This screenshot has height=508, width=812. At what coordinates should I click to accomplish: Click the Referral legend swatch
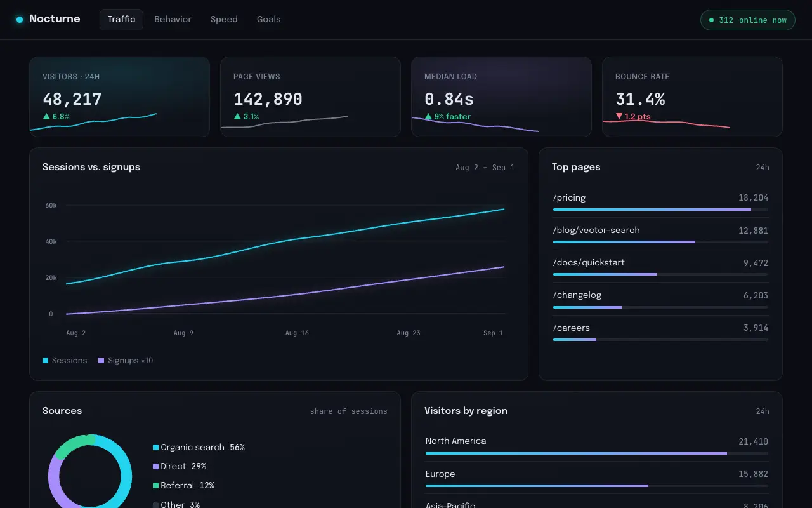(x=156, y=486)
